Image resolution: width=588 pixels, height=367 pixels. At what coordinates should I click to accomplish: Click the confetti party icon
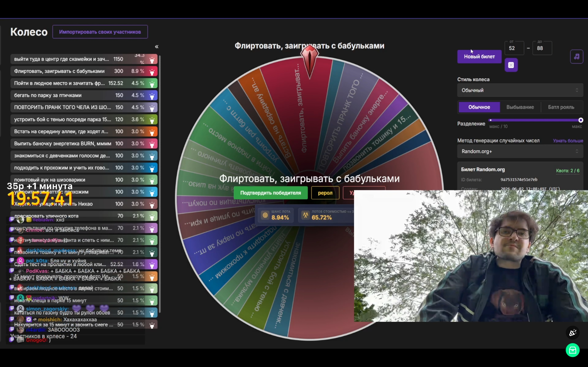pos(573,332)
